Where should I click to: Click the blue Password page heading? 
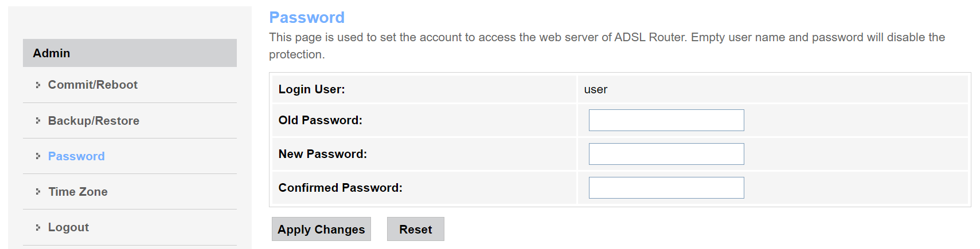pos(307,17)
